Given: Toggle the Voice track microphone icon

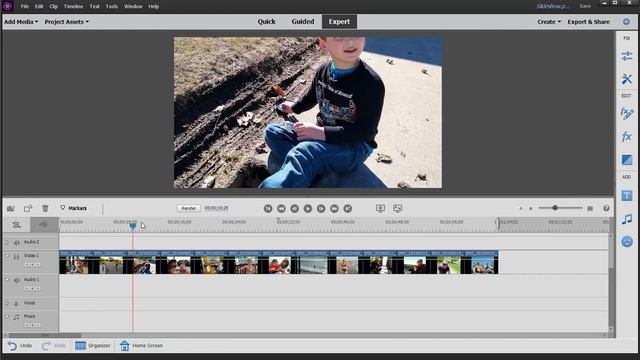Looking at the screenshot, I should (x=16, y=304).
